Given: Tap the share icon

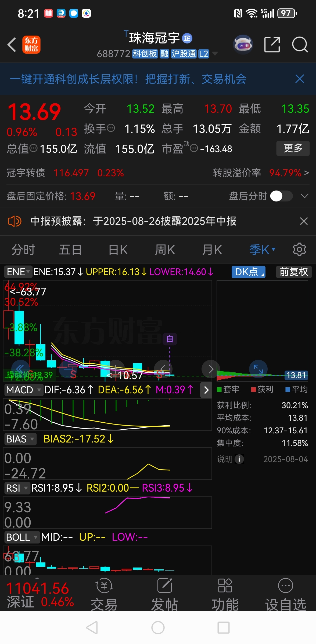Looking at the screenshot, I should (x=272, y=45).
